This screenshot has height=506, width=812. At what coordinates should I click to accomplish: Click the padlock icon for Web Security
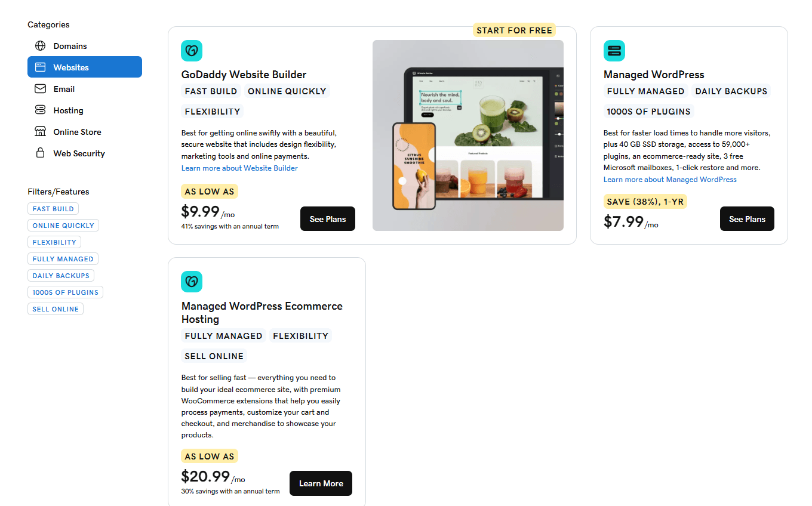(40, 153)
